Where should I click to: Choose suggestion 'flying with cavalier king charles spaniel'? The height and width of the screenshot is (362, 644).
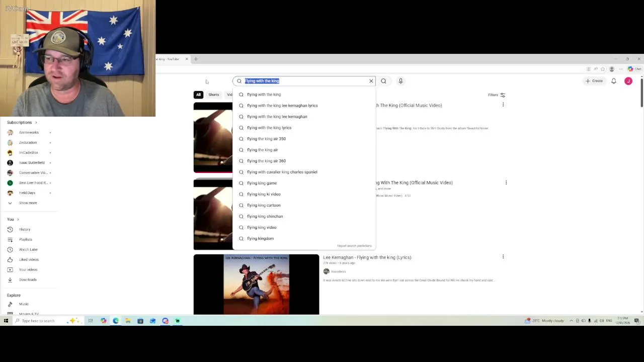point(304,172)
